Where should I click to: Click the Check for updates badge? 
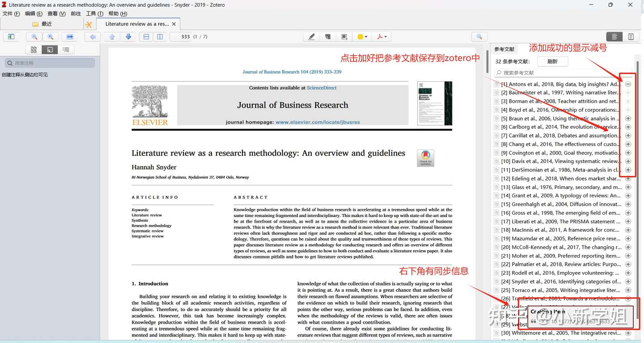click(x=425, y=158)
